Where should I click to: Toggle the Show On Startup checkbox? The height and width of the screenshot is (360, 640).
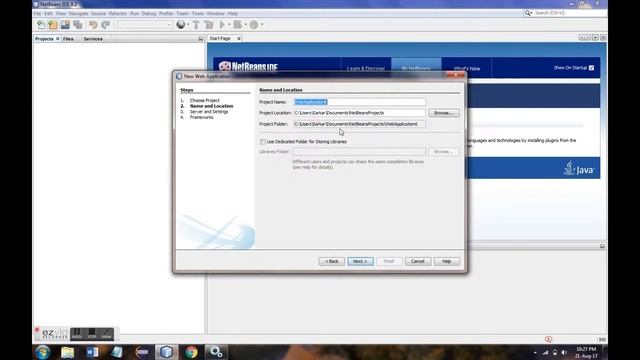(x=591, y=68)
